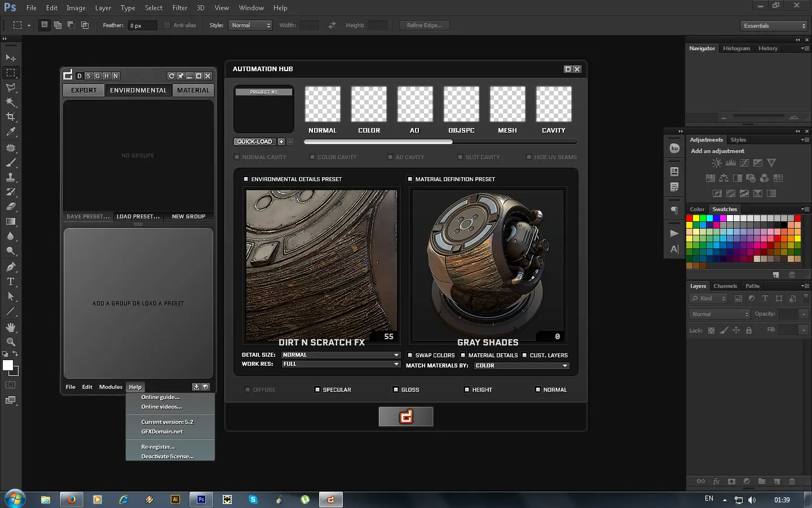The image size is (812, 508).
Task: Open the Navigator panel flyout menu
Action: [805, 49]
